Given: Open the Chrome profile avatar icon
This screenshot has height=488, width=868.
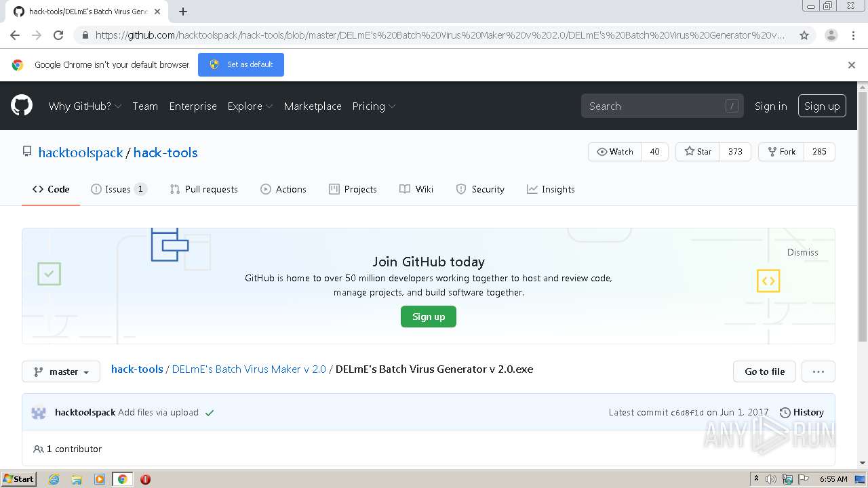Looking at the screenshot, I should pyautogui.click(x=831, y=35).
